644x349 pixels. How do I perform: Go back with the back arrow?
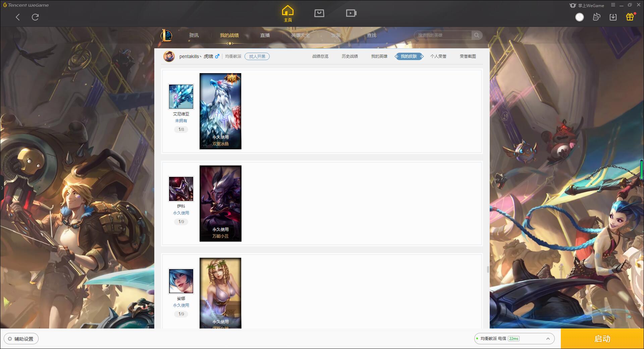(18, 17)
